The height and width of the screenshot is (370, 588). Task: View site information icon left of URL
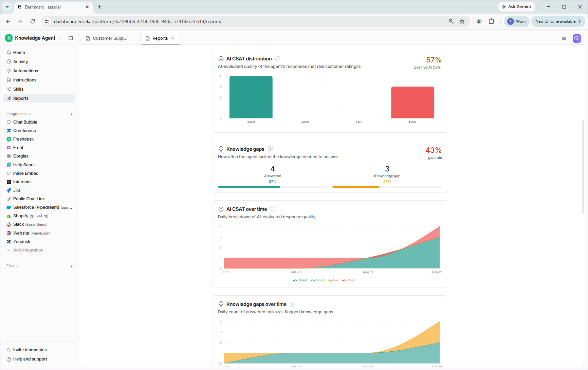tap(47, 21)
